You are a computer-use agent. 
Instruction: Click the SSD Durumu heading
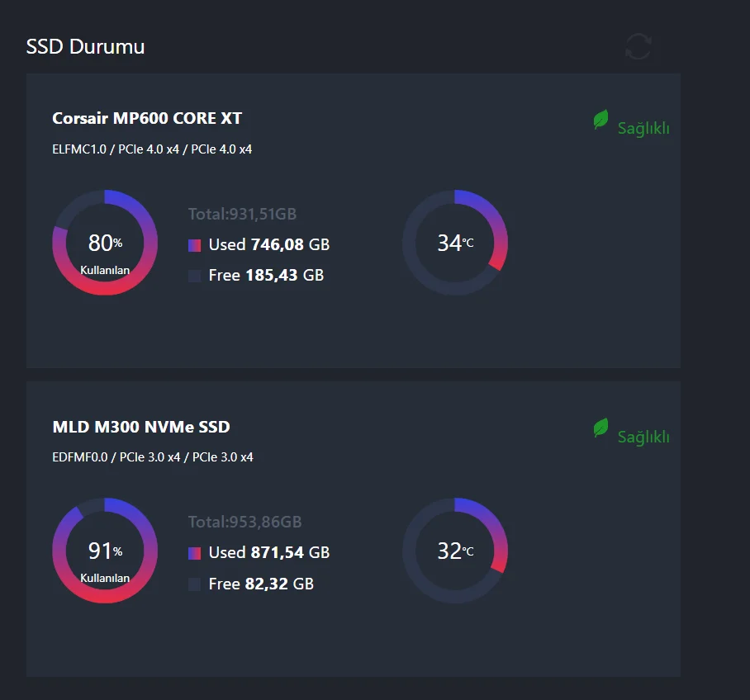tap(85, 46)
